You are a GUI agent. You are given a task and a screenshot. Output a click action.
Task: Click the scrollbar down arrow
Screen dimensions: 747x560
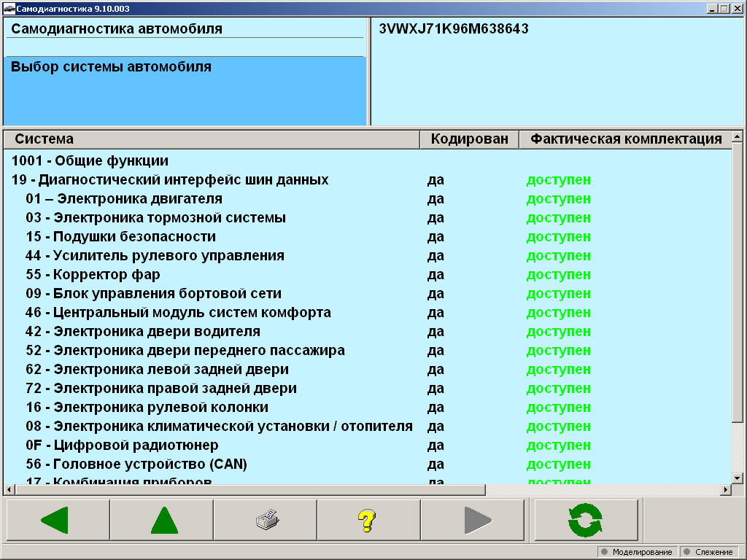coord(738,478)
